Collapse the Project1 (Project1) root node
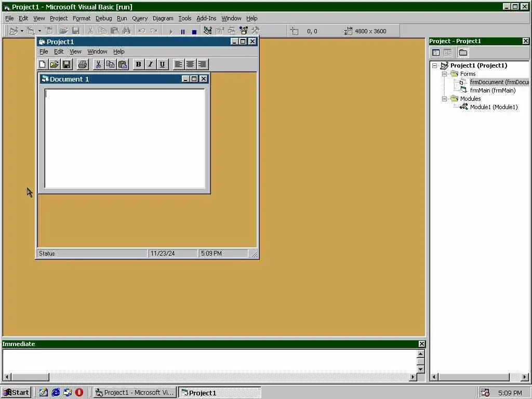 point(435,66)
